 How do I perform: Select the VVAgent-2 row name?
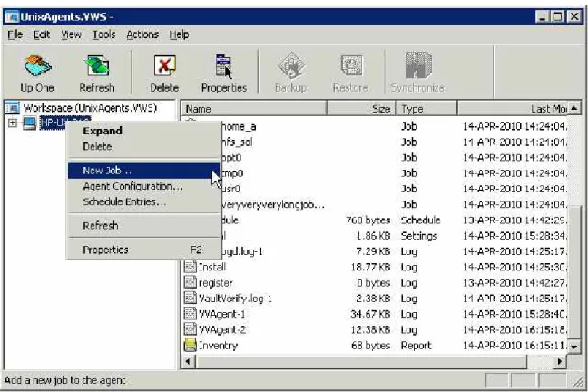[222, 329]
